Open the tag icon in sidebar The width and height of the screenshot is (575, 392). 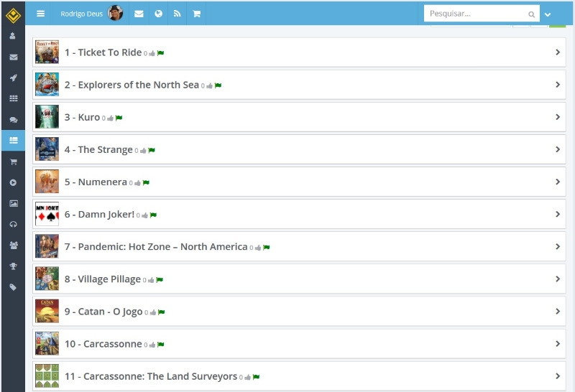(x=13, y=287)
